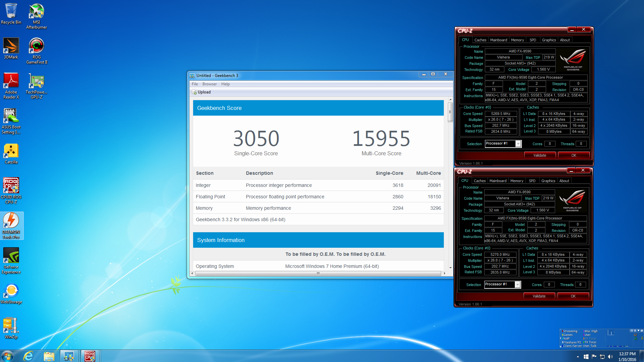Switch to Geekbench via its taskbar button
The height and width of the screenshot is (362, 644).
click(x=69, y=356)
